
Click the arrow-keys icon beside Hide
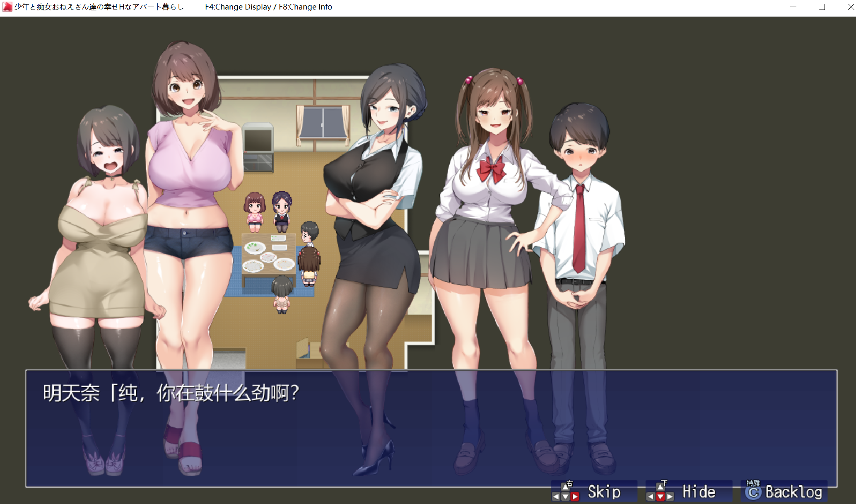click(660, 492)
